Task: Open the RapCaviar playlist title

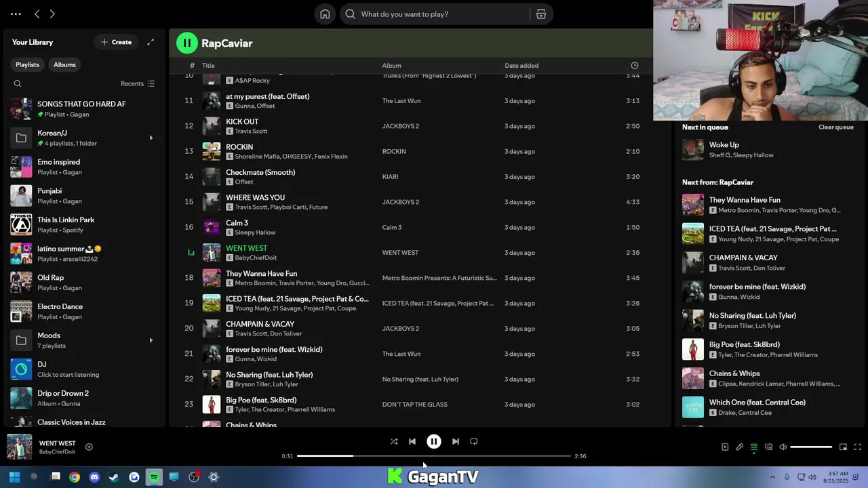Action: point(227,43)
